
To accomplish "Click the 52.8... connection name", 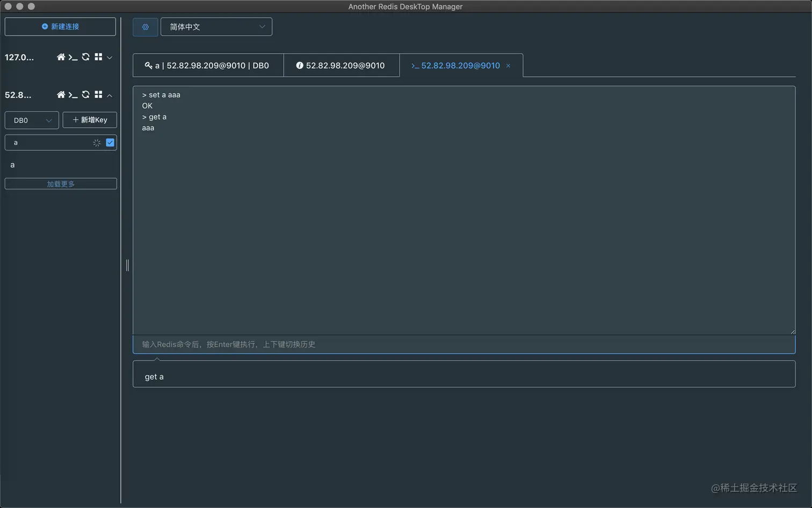I will 18,95.
